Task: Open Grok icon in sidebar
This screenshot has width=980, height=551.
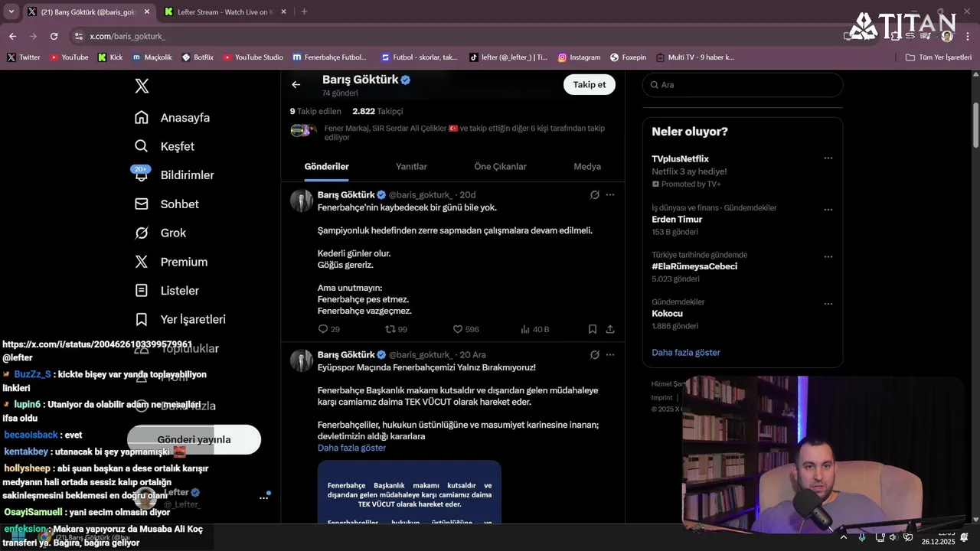Action: [142, 233]
